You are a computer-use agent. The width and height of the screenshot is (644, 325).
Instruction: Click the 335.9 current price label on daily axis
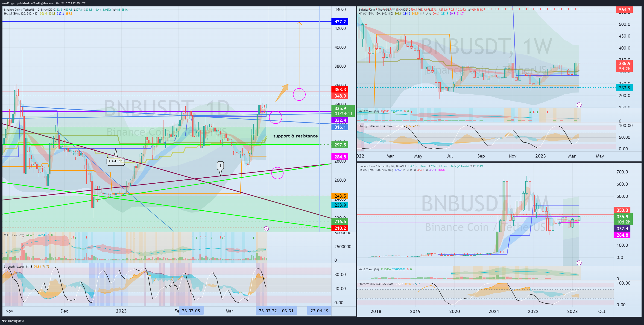tap(343, 111)
